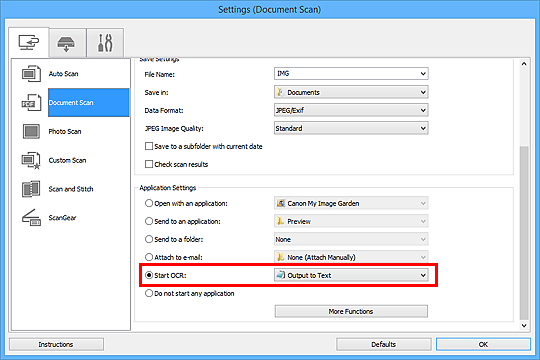Enable Save to a subfolder with current date
The height and width of the screenshot is (360, 540).
[x=149, y=146]
